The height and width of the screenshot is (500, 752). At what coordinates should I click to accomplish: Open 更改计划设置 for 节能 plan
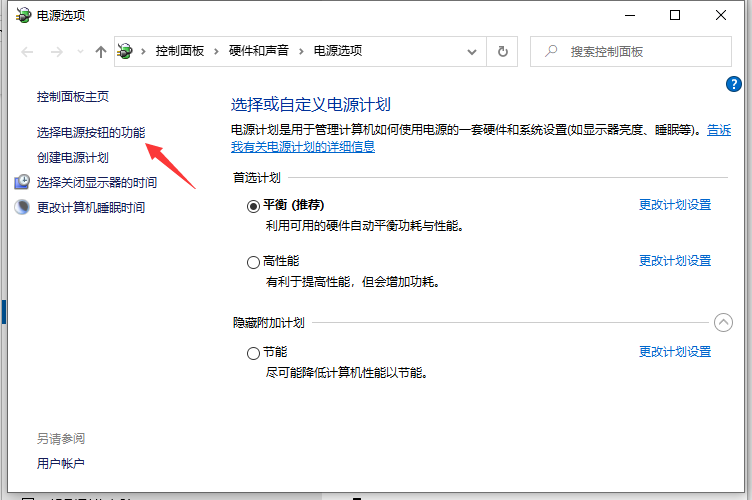click(675, 352)
